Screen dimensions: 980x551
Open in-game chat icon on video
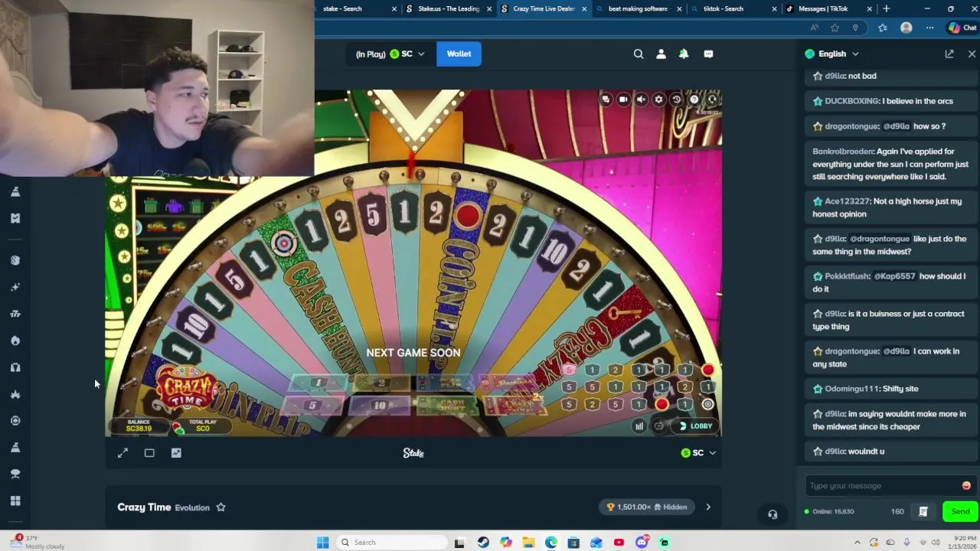(x=606, y=99)
